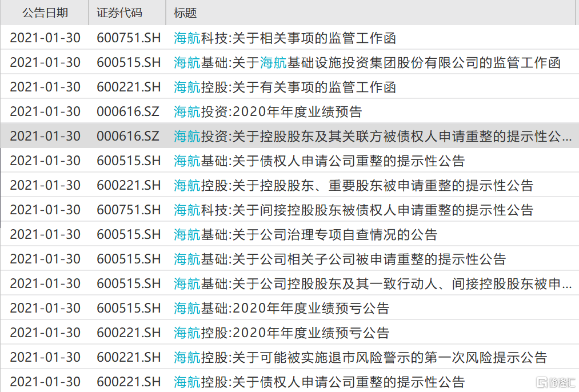Select code 600515.SH in 业绩预亏公告 row
Viewport: 579px width, 392px height.
129,308
